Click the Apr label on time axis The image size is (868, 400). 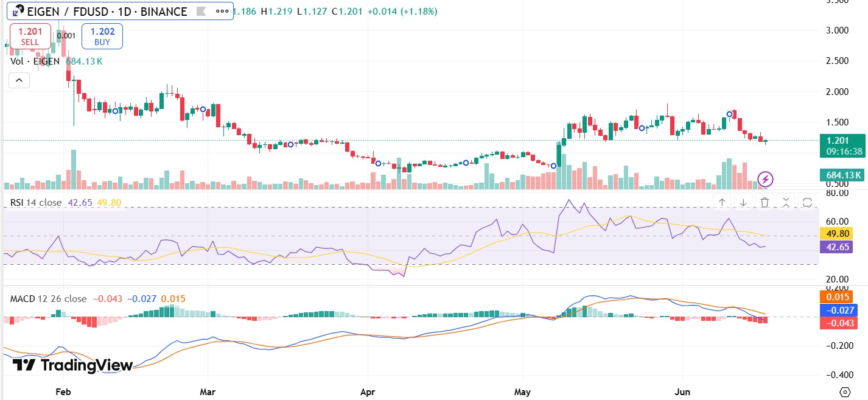[367, 392]
